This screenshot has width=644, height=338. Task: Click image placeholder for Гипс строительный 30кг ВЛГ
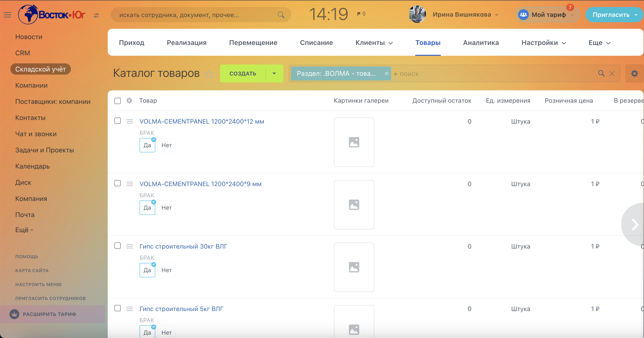[x=354, y=267]
